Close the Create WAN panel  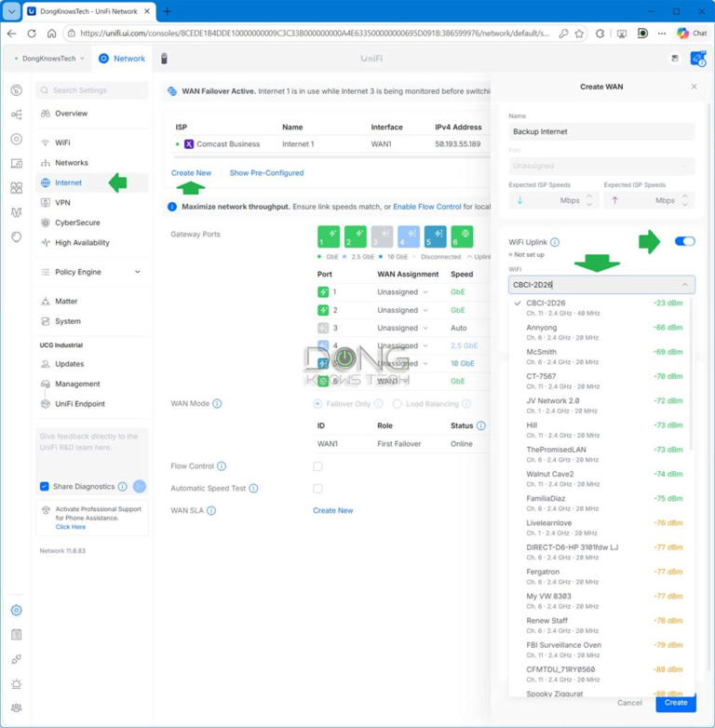tap(695, 87)
